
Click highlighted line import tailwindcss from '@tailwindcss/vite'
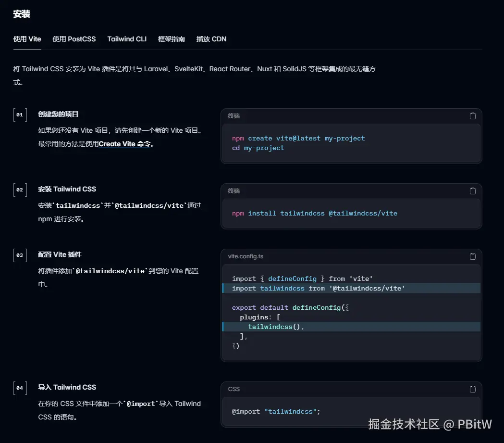pyautogui.click(x=351, y=288)
